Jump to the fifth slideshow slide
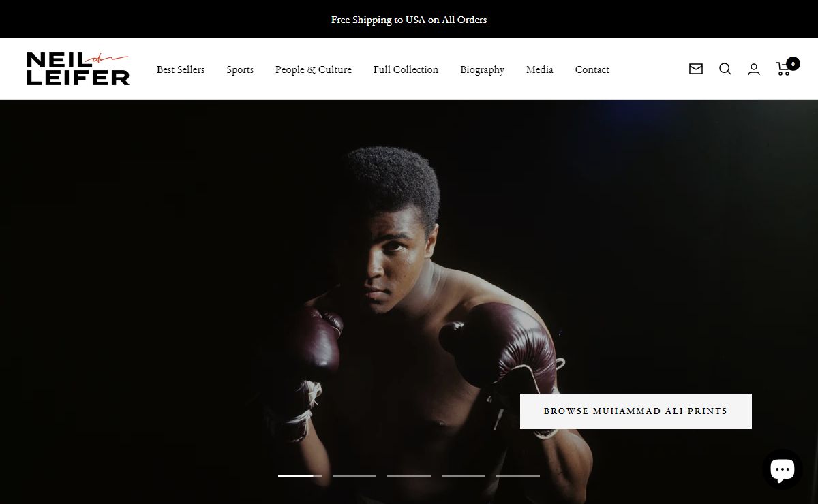The width and height of the screenshot is (818, 504). click(x=518, y=475)
